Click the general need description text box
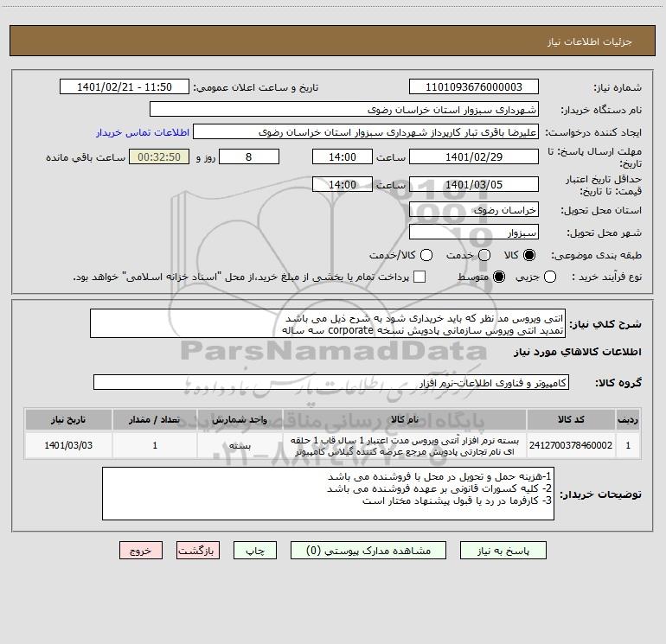This screenshot has width=666, height=644. (x=328, y=324)
